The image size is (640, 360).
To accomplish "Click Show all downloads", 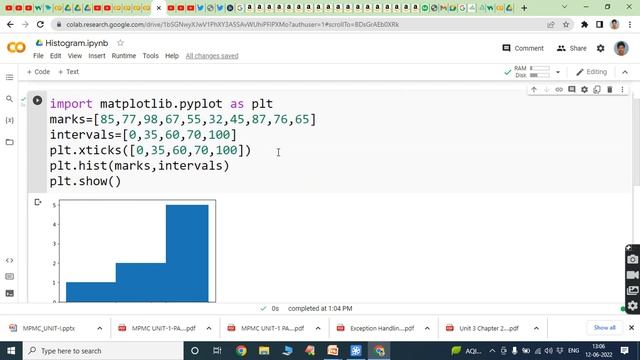I will point(604,328).
